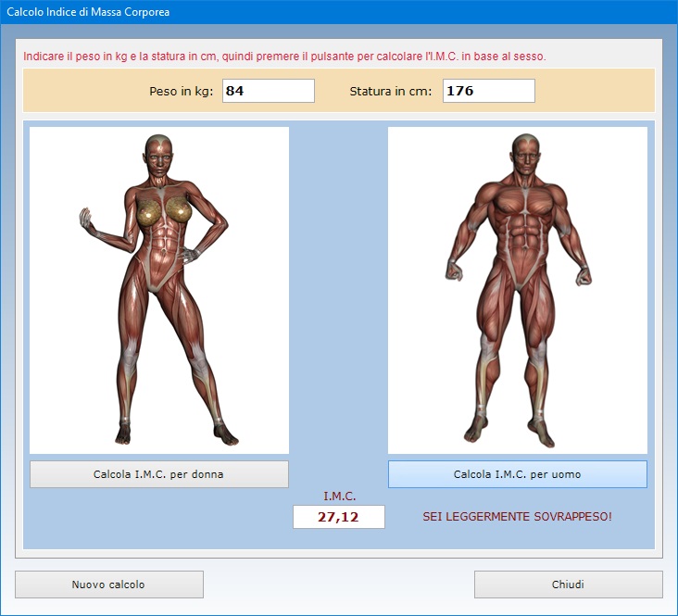Click the male muscle anatomy image

tap(518, 290)
